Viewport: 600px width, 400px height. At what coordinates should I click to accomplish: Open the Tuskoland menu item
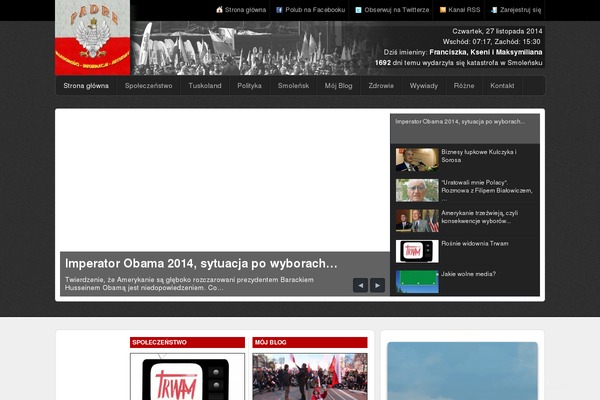click(x=205, y=86)
